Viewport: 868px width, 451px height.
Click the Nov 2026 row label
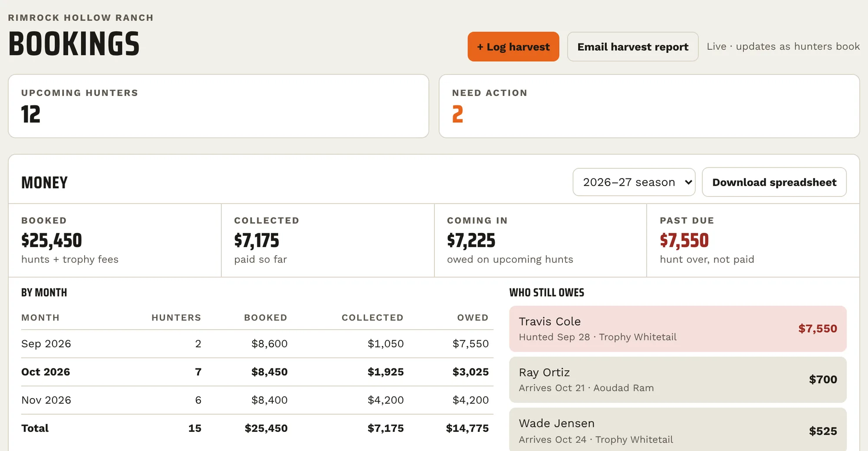click(46, 400)
